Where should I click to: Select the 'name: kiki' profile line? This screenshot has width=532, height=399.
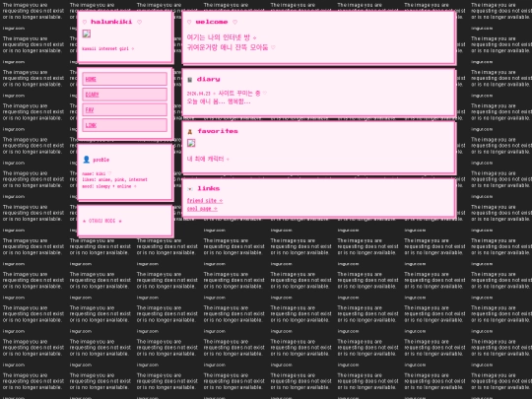97,173
